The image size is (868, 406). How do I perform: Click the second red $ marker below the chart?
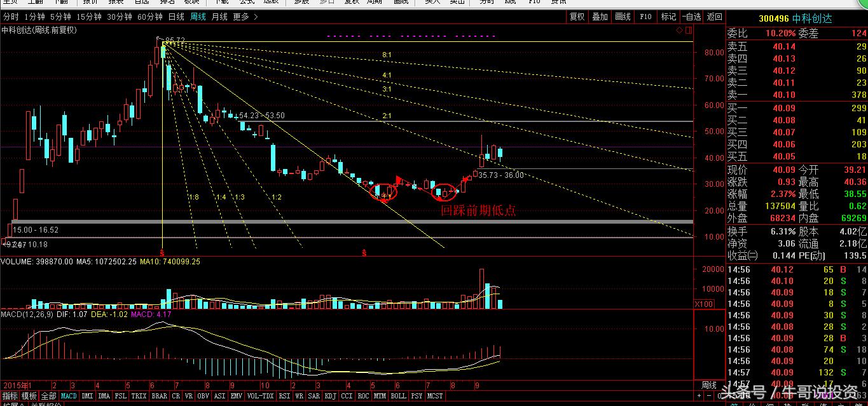coord(364,252)
